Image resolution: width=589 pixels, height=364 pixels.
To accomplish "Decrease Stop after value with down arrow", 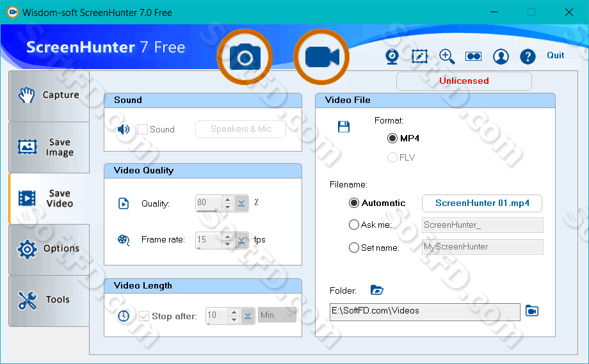I will (234, 320).
